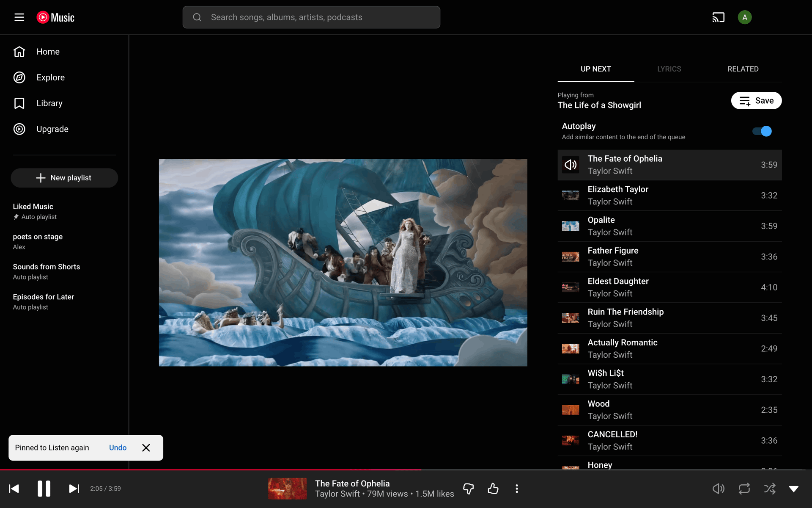Screen dimensions: 812x508
Task: Focus the search songs input field
Action: [311, 17]
